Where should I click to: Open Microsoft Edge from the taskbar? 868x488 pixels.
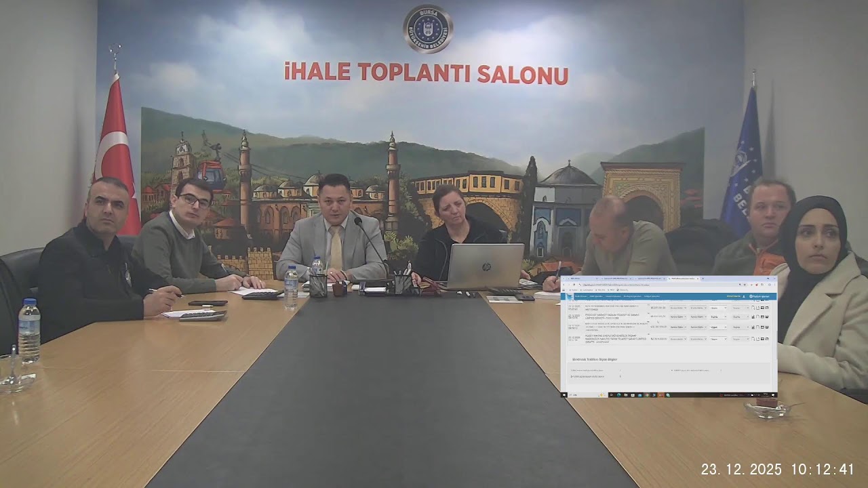pyautogui.click(x=618, y=395)
